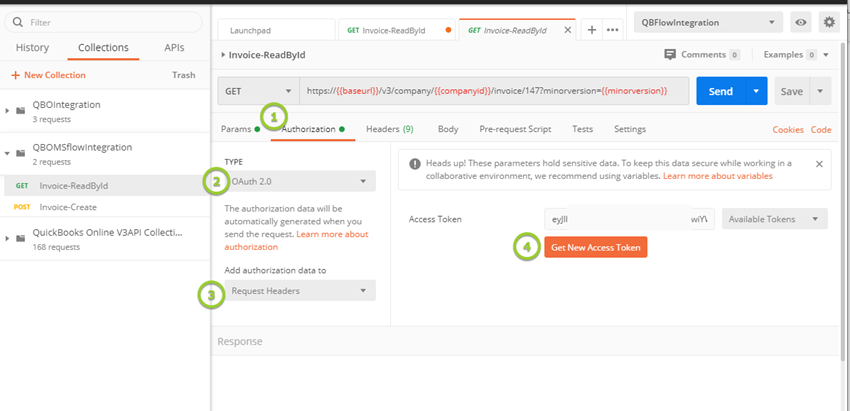Viewport: 850px width, 411px height.
Task: Switch to the Headers tab
Action: point(389,129)
